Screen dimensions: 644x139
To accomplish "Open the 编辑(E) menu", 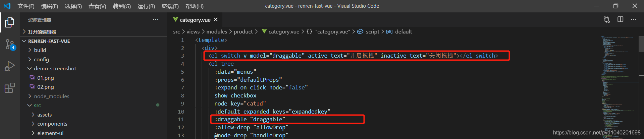I will point(50,6).
